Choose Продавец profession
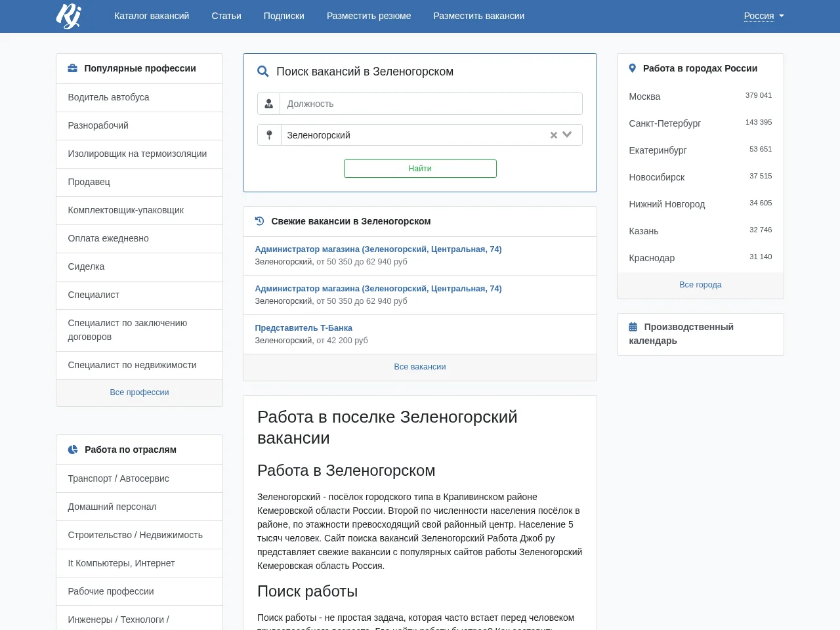The height and width of the screenshot is (630, 840). [x=139, y=182]
